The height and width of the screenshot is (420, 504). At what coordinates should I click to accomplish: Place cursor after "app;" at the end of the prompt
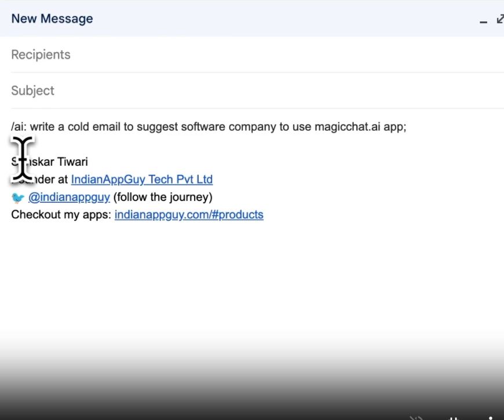click(407, 127)
